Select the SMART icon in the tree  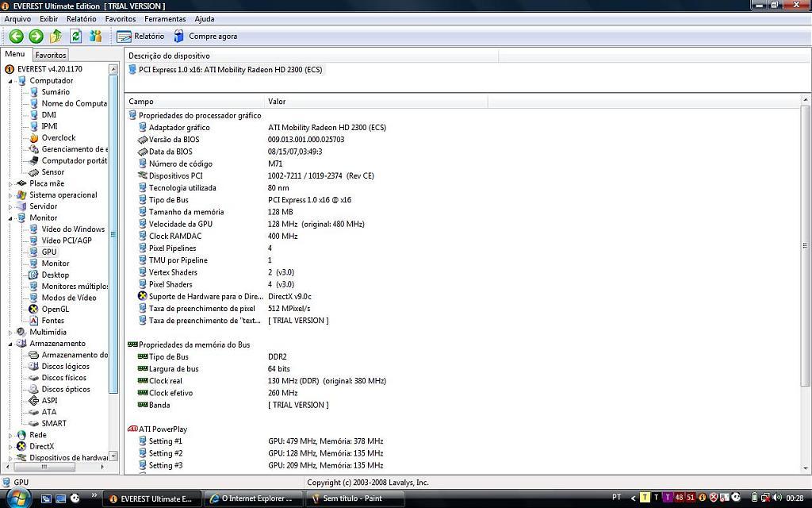tap(33, 424)
